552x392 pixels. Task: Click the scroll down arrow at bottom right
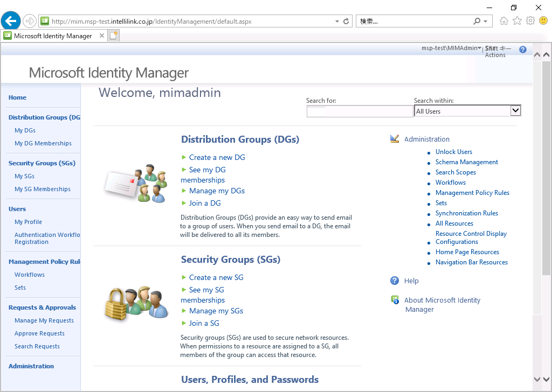click(547, 379)
